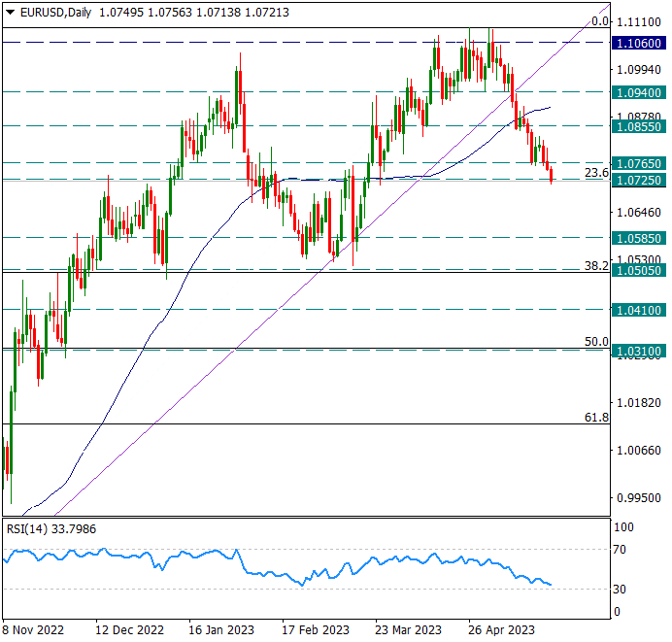Select the 0.0 Fibonacci level label

click(600, 21)
